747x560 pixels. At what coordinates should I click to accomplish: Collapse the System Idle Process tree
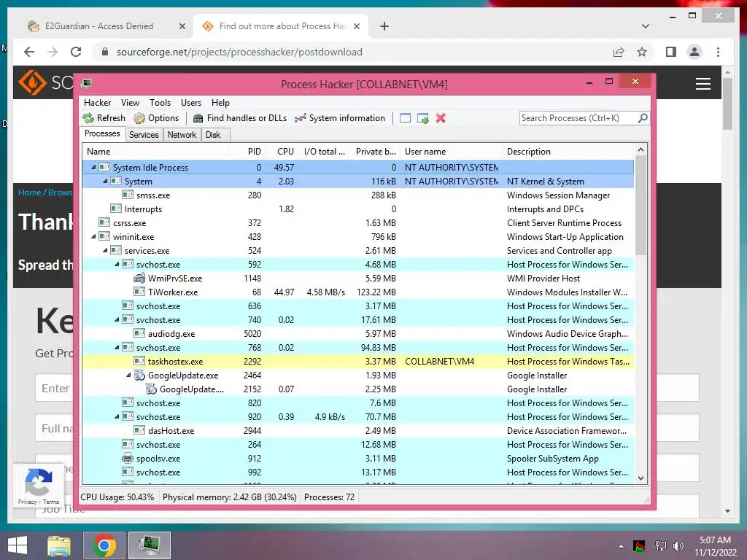[94, 168]
